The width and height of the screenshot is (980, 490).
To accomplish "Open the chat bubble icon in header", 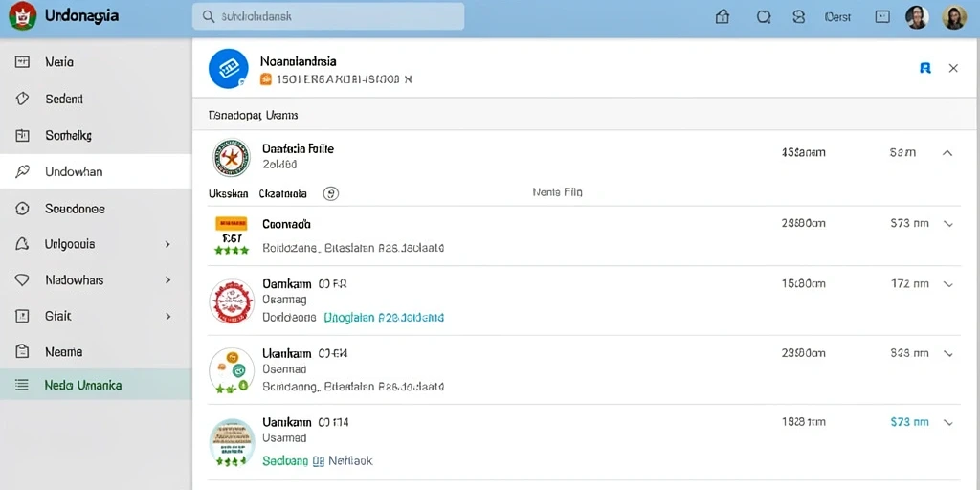I will (763, 17).
